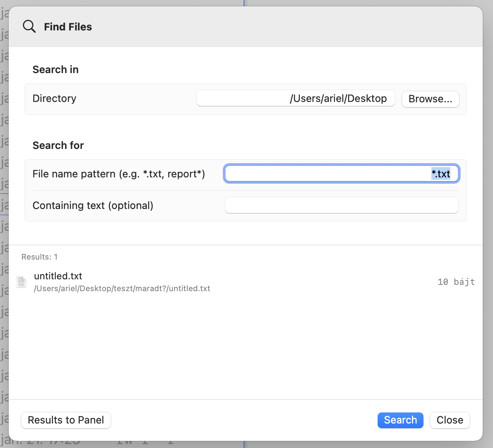Screen dimensions: 493x448
Task: Close the Find Files dialog
Action: (x=450, y=420)
